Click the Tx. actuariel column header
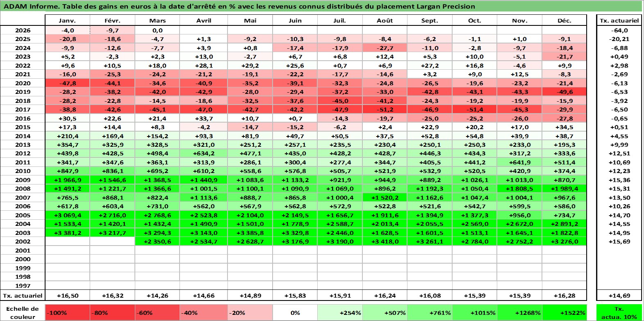 pos(619,20)
